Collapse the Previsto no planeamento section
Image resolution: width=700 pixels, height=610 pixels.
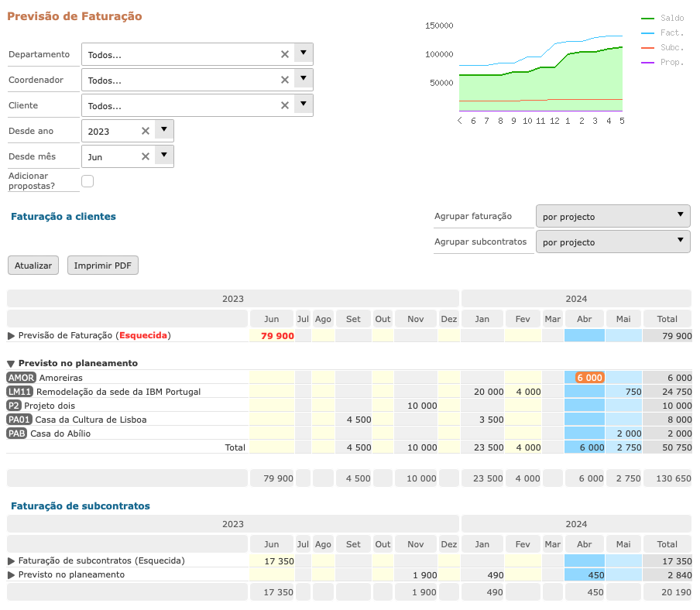click(12, 363)
